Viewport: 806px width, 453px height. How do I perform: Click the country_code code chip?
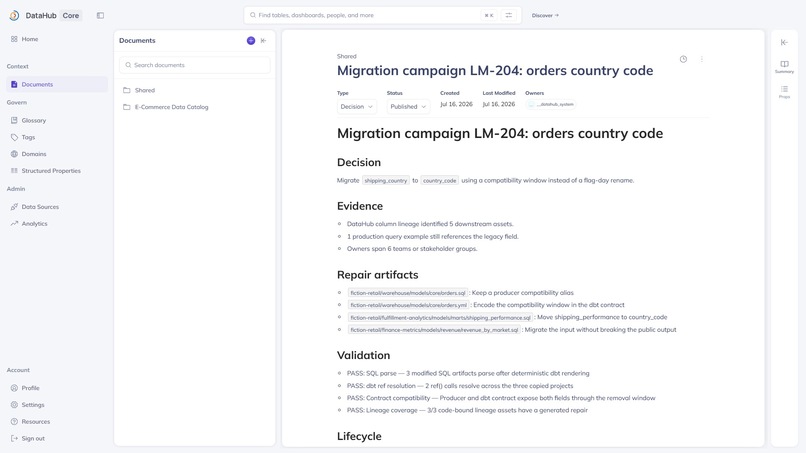439,180
